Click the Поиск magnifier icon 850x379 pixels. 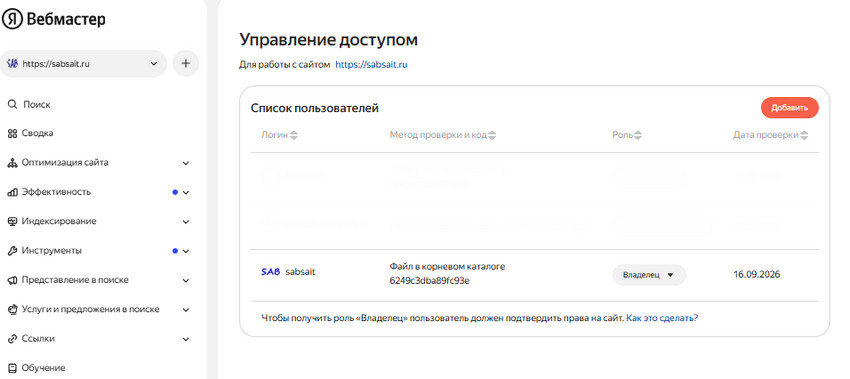12,104
